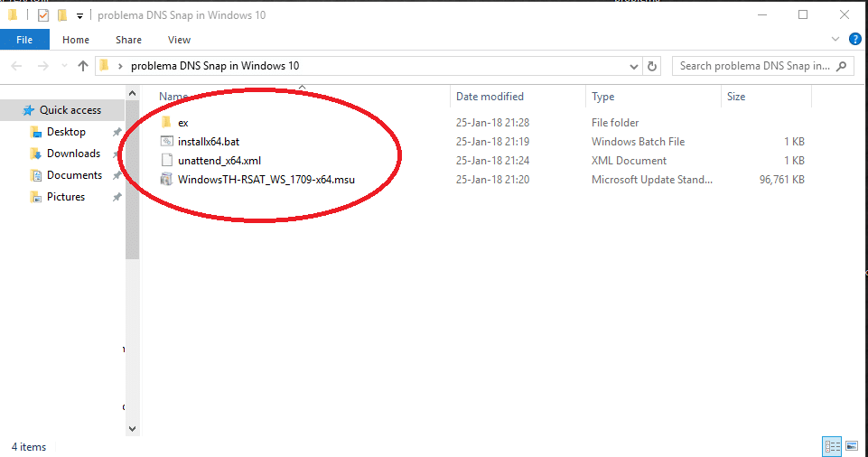
Task: Click the pin icon next to Documents
Action: pyautogui.click(x=117, y=175)
